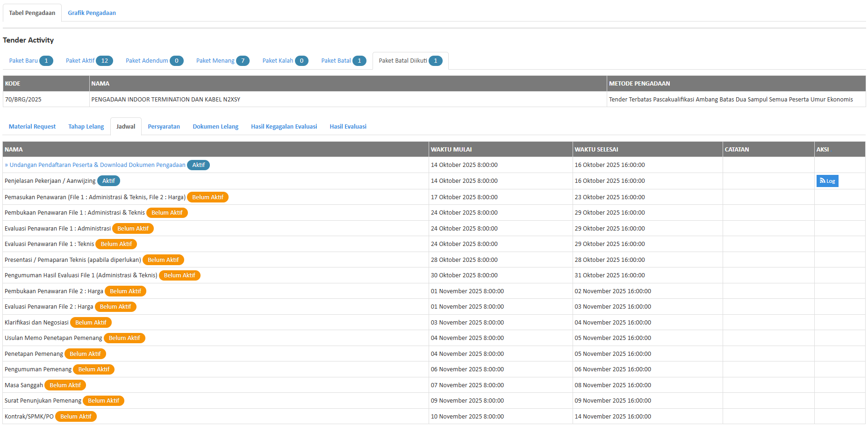Open the Grafik Pengadaan tab
The height and width of the screenshot is (426, 868).
pos(92,13)
